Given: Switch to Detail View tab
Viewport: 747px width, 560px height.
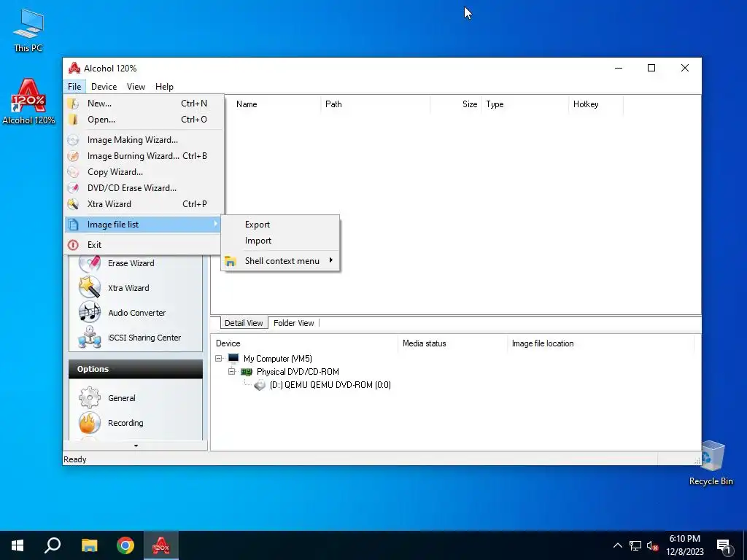Looking at the screenshot, I should 244,323.
